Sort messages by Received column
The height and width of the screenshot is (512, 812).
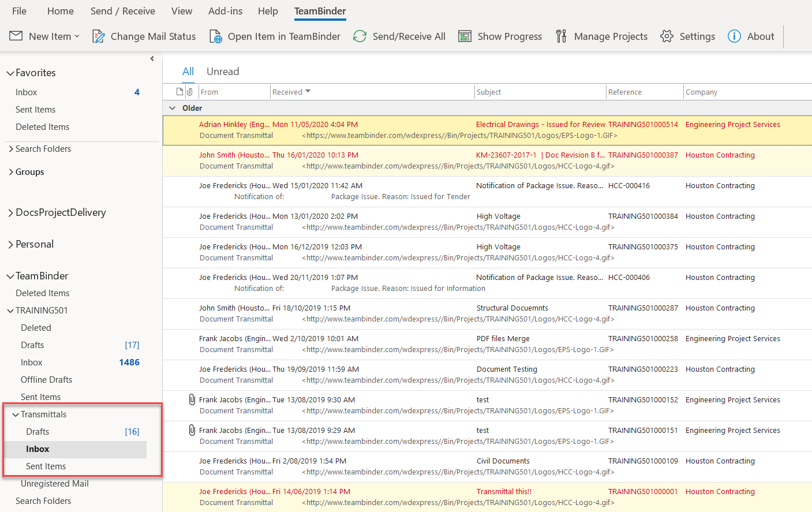(x=287, y=92)
